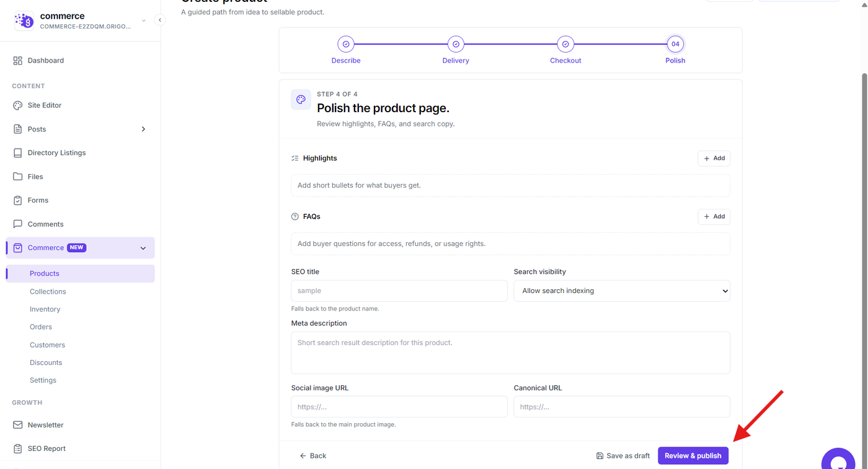The image size is (868, 469).
Task: Click the Dashboard grid icon
Action: click(x=17, y=61)
